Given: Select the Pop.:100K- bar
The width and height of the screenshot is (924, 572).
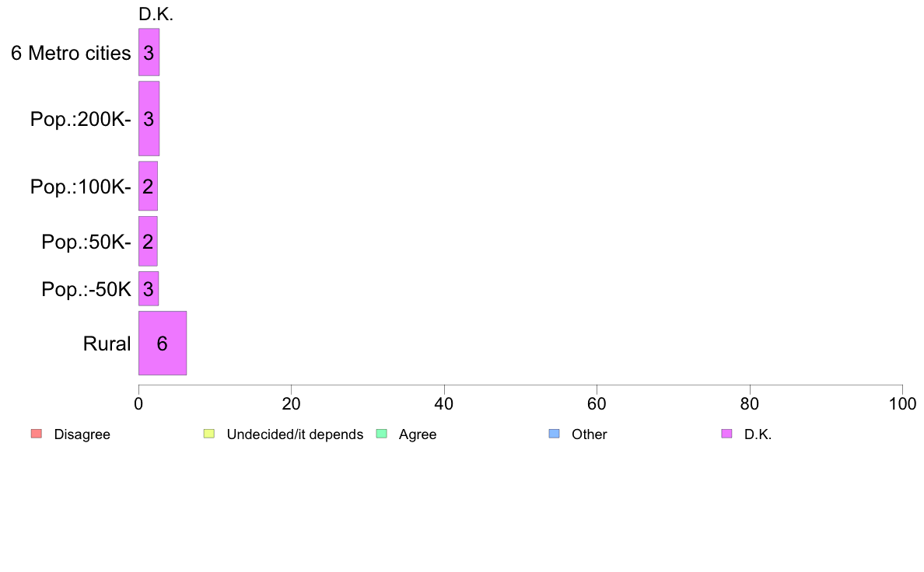Looking at the screenshot, I should (x=148, y=187).
